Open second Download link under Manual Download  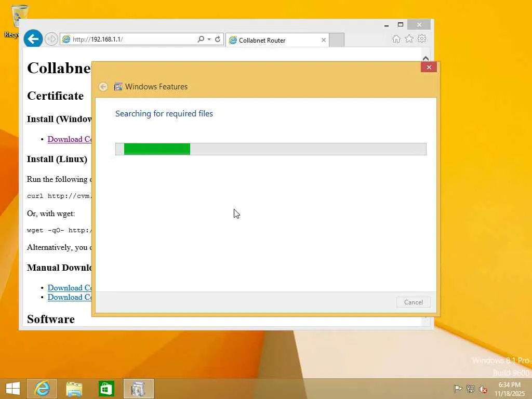coord(70,297)
